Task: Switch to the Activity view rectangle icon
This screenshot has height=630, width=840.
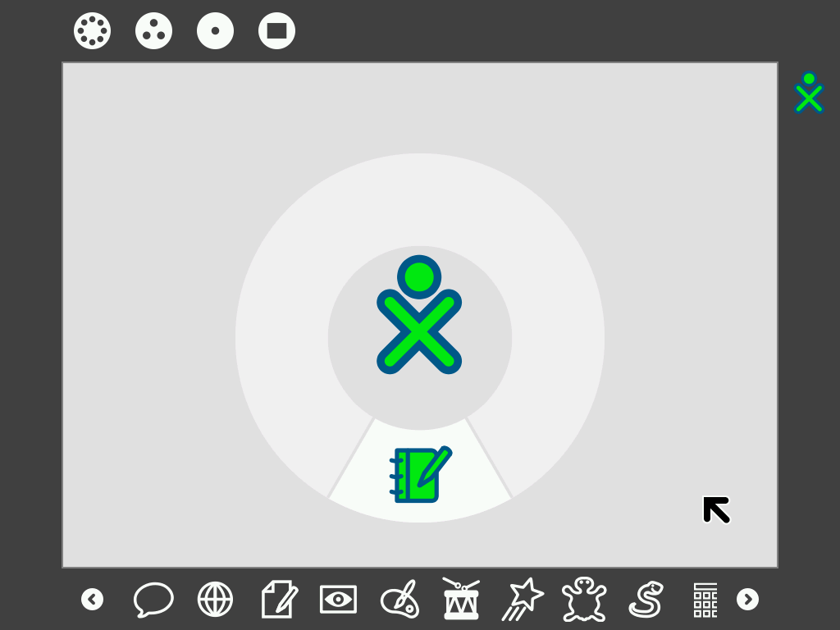Action: (276, 30)
